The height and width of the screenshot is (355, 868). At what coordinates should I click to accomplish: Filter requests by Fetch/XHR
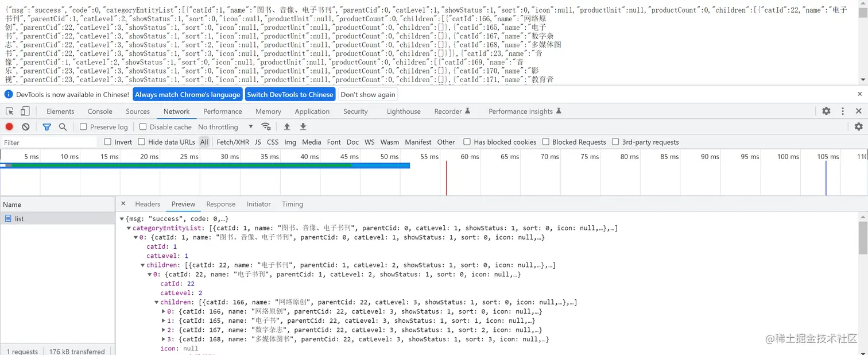click(233, 142)
